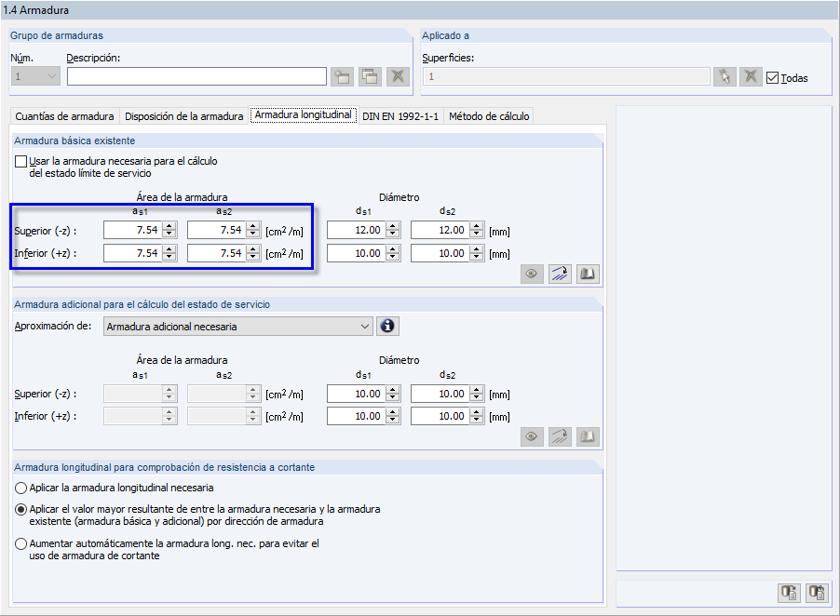Viewport: 840px width, 616px height.
Task: Click basic Superior as1 field showing 7.54
Action: [x=133, y=230]
